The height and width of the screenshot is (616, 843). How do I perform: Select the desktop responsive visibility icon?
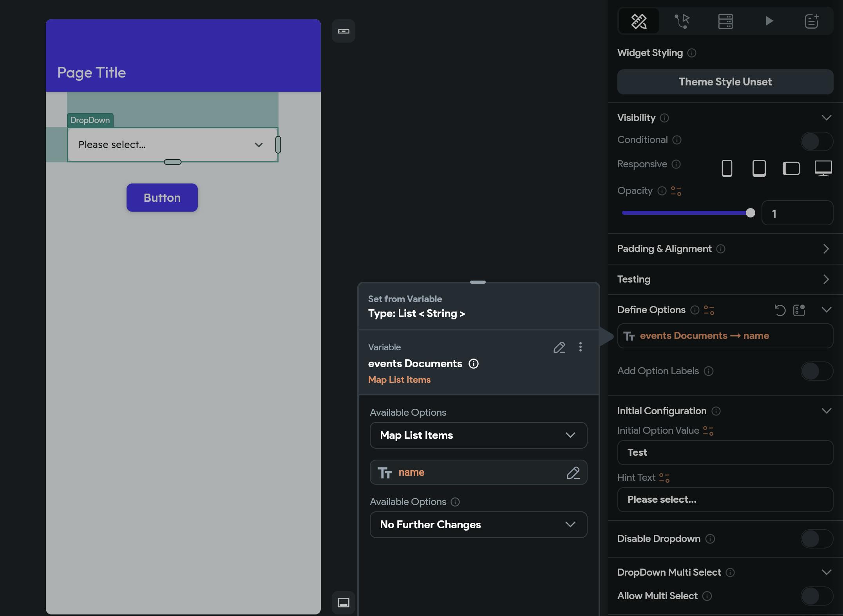coord(823,168)
